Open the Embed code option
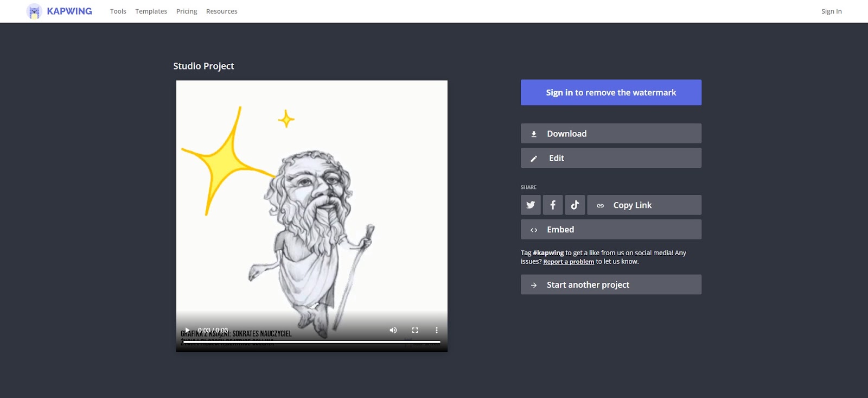 (x=611, y=229)
